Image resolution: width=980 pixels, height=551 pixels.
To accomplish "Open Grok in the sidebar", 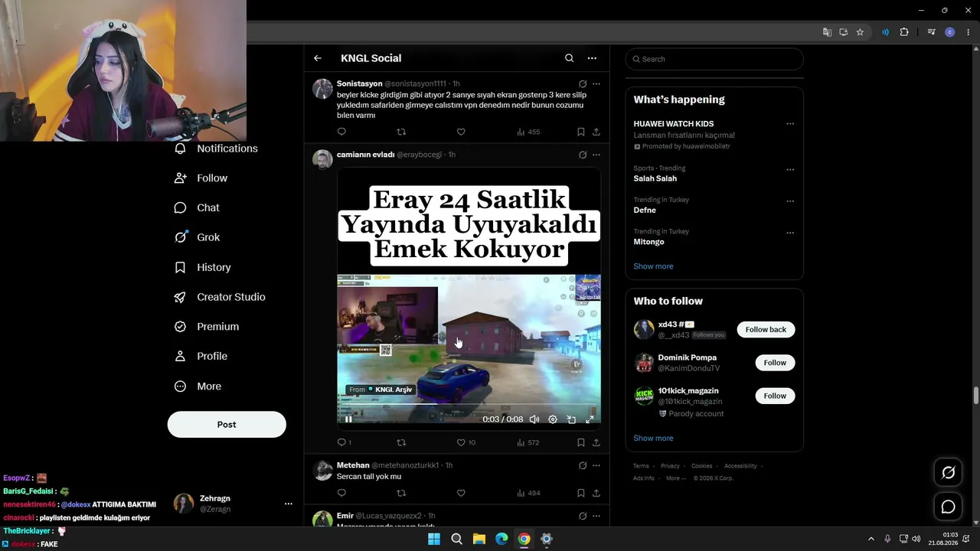I will click(x=198, y=237).
